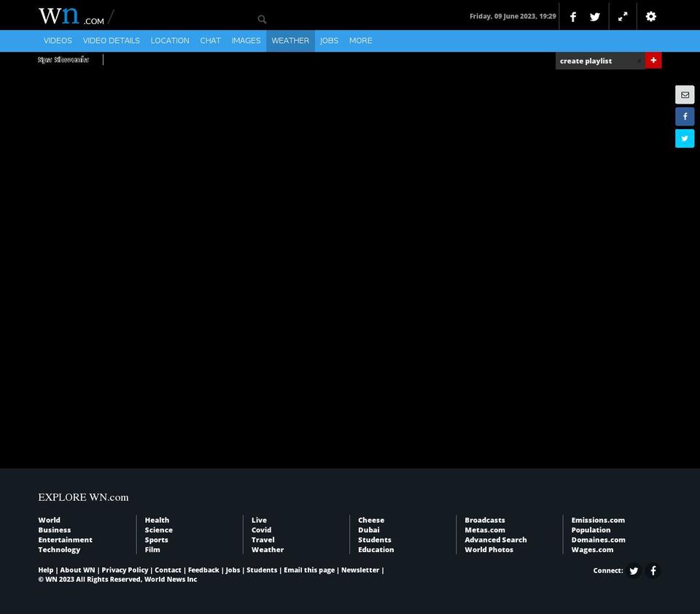Open the Wages.com link

(x=592, y=550)
